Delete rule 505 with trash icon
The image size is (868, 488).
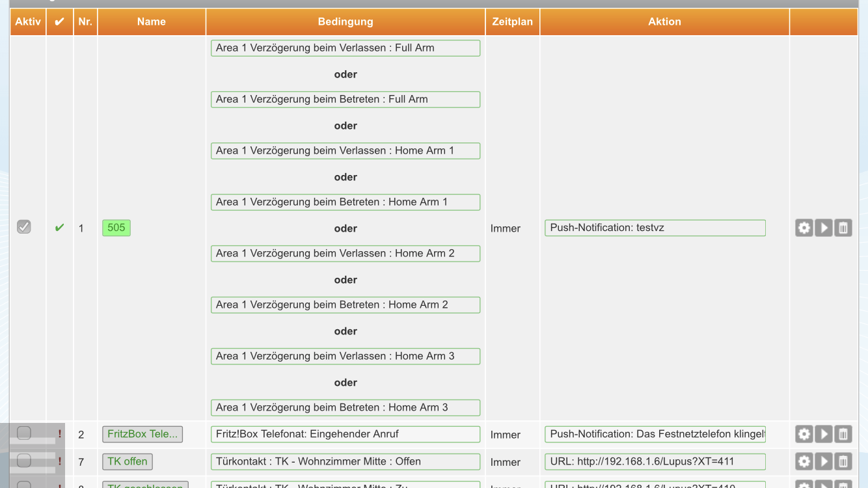coord(843,228)
